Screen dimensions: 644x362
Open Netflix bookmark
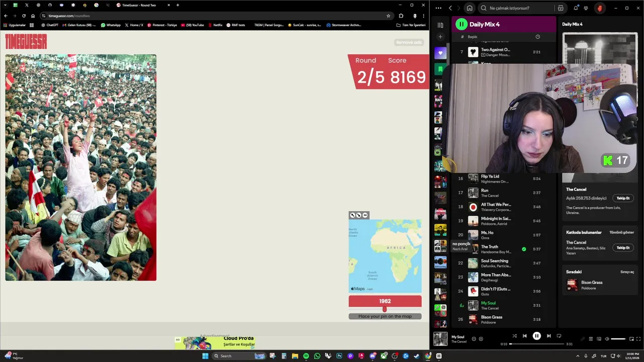[215, 25]
